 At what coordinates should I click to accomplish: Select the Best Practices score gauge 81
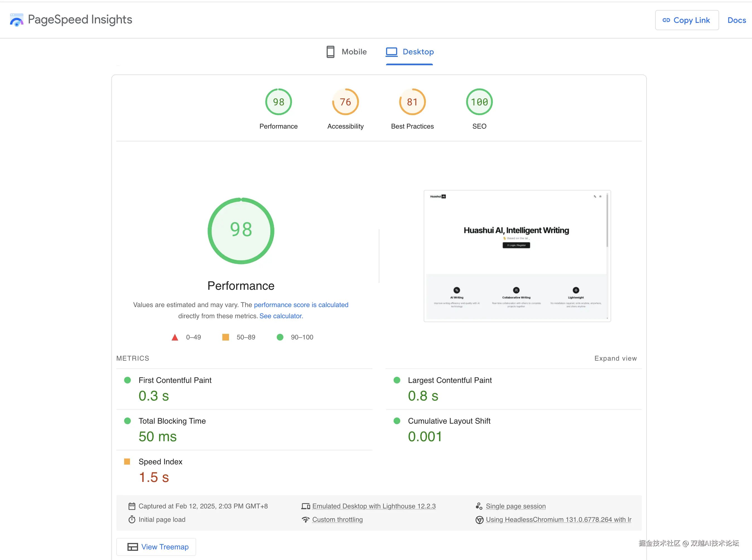click(412, 102)
